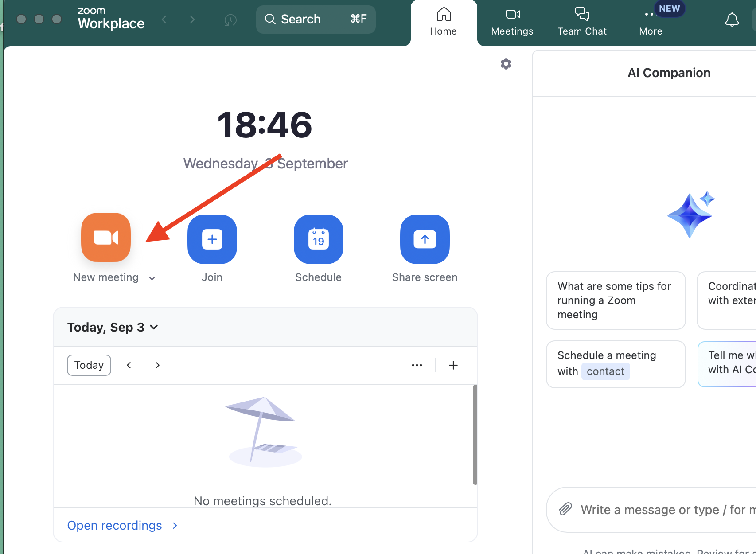Click the Open recordings arrow chevron
756x554 pixels.
click(175, 526)
